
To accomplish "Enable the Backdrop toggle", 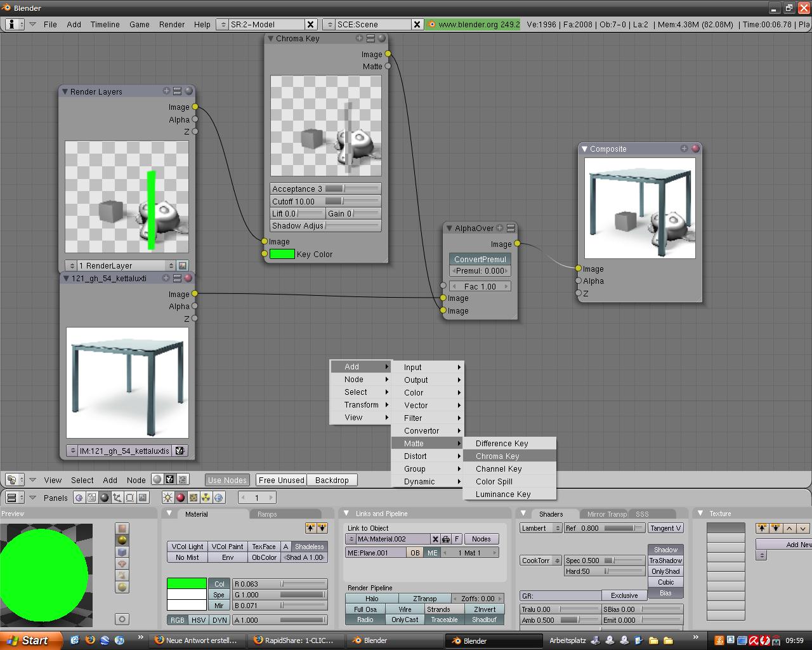I will (332, 480).
